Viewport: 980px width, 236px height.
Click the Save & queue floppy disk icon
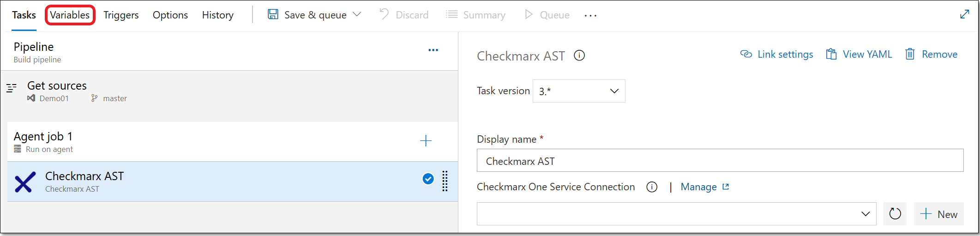pos(273,14)
